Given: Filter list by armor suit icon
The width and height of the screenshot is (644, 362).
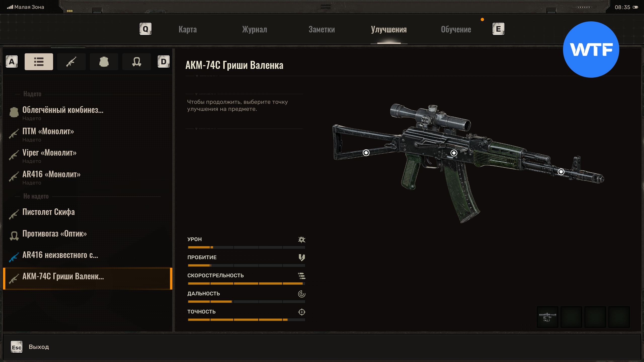Looking at the screenshot, I should tap(104, 62).
